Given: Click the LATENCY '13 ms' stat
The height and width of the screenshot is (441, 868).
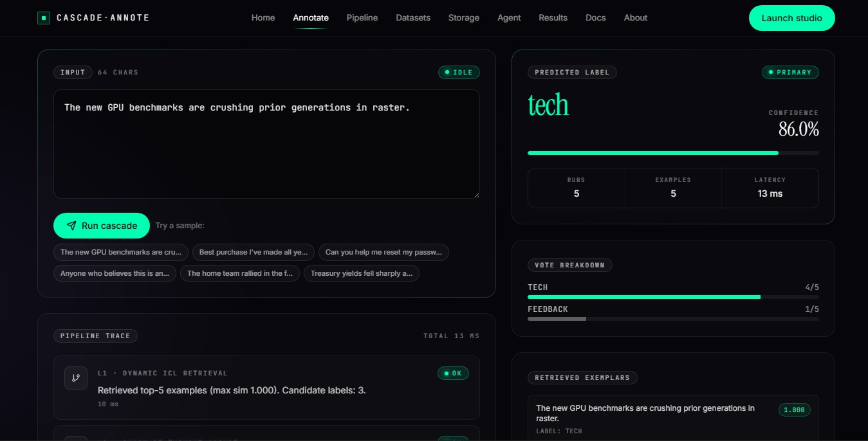Looking at the screenshot, I should [x=770, y=188].
